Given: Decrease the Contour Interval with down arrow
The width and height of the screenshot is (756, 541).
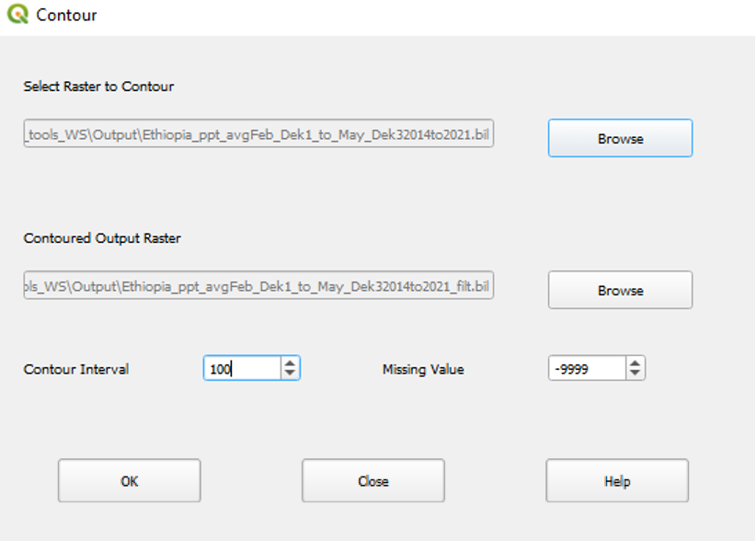Looking at the screenshot, I should click(291, 374).
